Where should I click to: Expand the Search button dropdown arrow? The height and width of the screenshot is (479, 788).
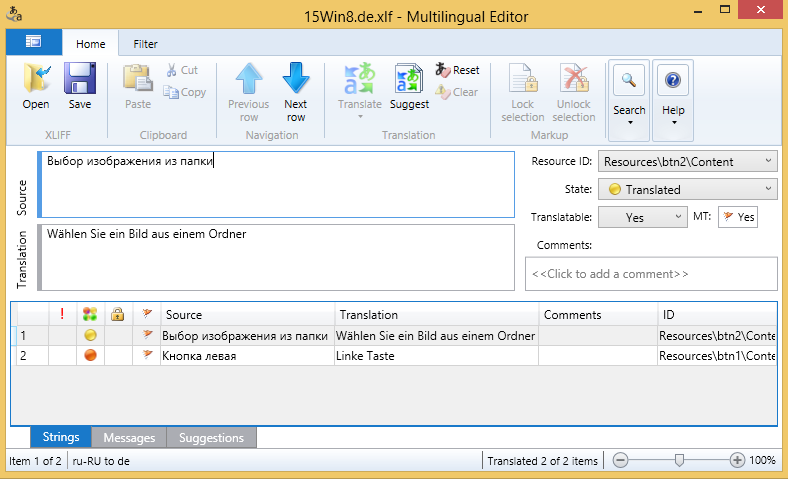[x=630, y=123]
